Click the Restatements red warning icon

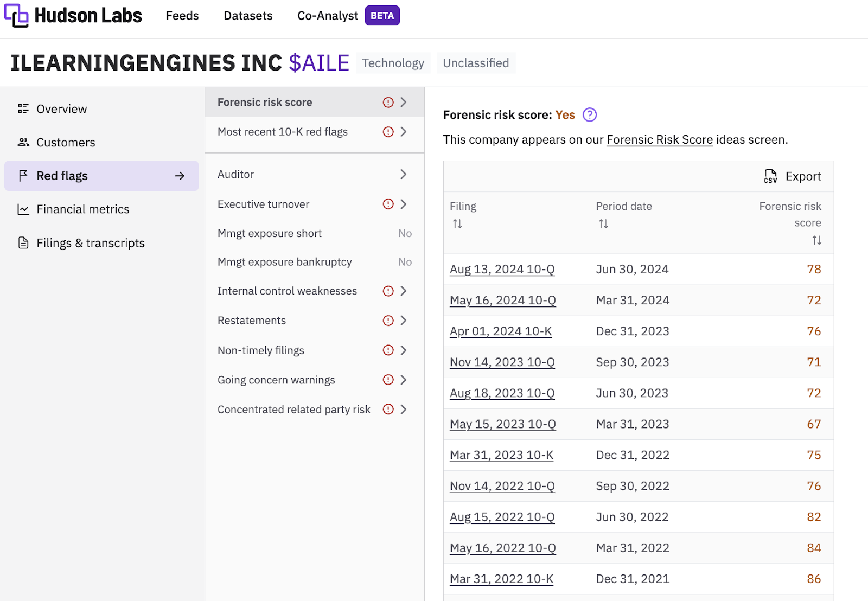coord(388,321)
